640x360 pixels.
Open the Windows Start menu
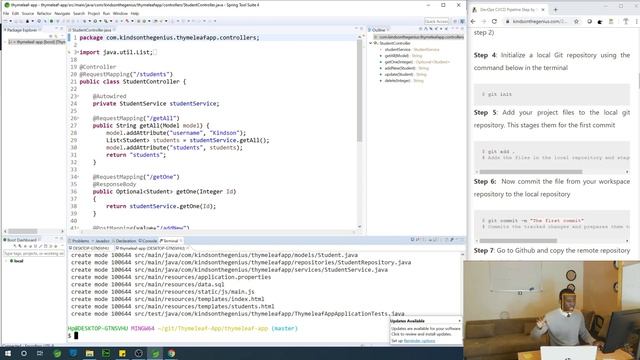click(7, 353)
